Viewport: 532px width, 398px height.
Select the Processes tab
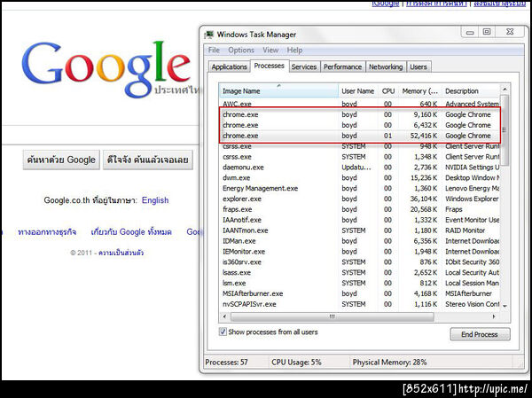click(x=269, y=66)
